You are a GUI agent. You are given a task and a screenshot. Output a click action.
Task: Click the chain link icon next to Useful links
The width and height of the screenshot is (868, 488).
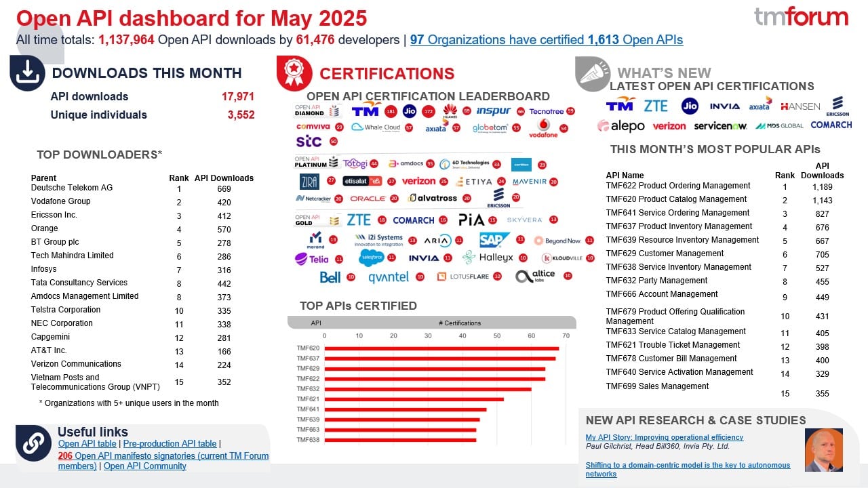click(x=33, y=443)
